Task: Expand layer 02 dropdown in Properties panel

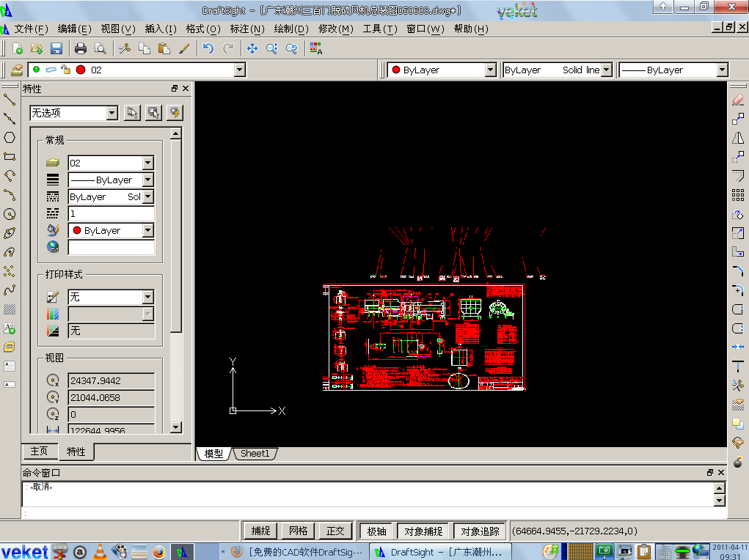Action: (148, 163)
